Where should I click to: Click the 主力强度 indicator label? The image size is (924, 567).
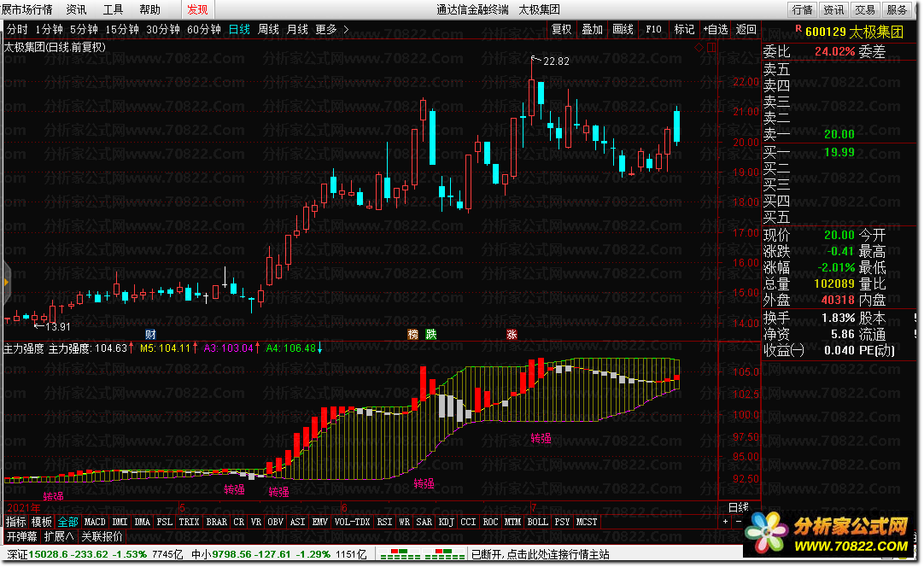click(x=24, y=348)
